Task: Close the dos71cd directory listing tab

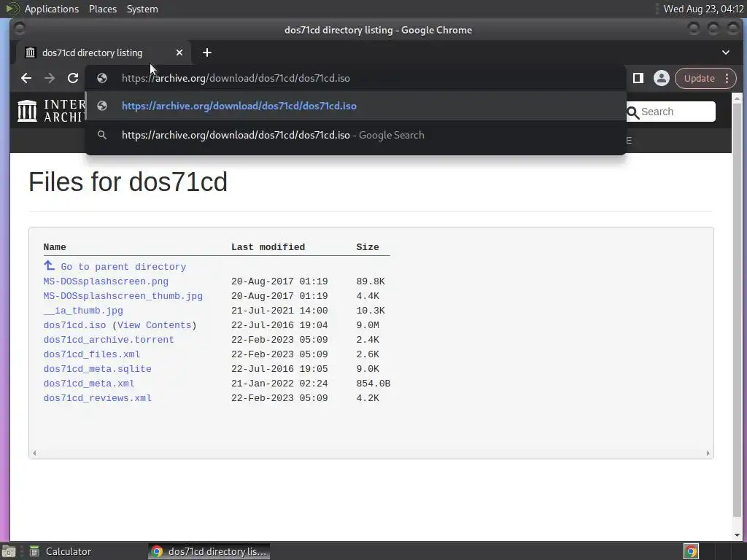Action: pyautogui.click(x=179, y=52)
